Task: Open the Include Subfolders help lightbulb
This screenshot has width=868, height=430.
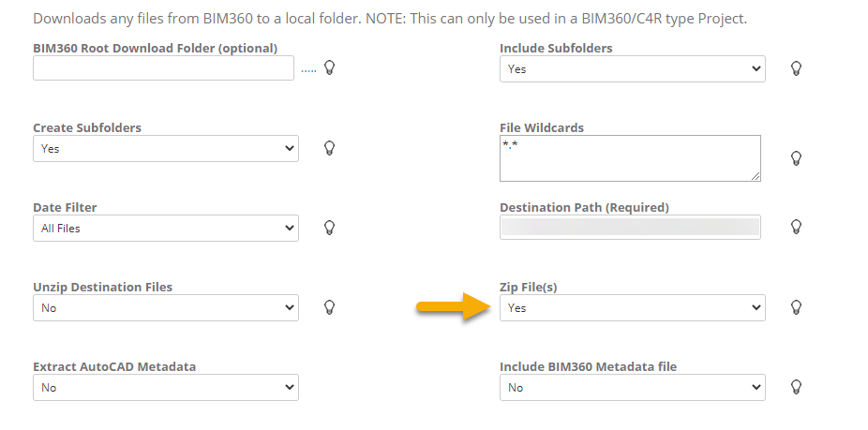Action: click(x=796, y=68)
